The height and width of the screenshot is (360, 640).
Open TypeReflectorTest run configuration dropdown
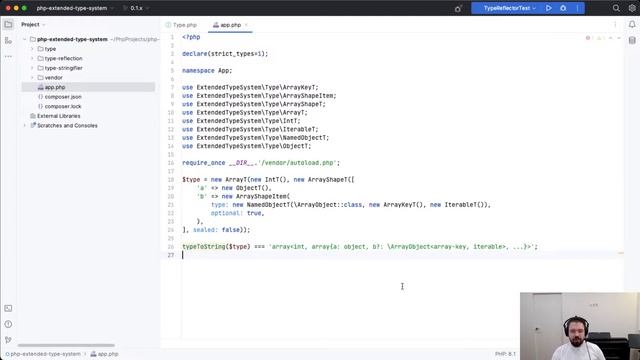point(509,8)
